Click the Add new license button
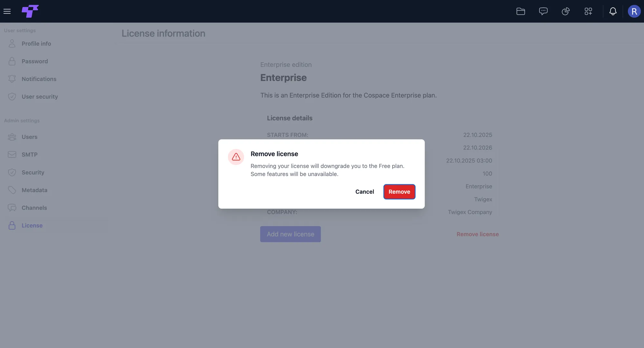644x348 pixels. coord(290,234)
